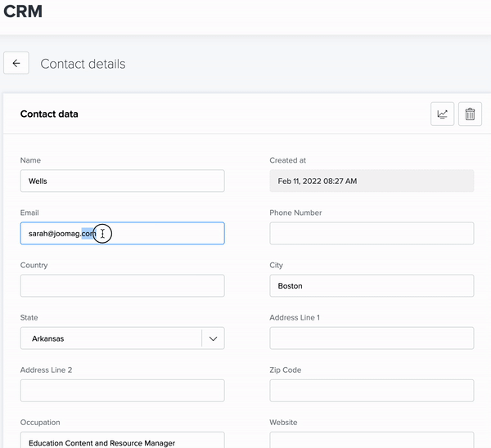The width and height of the screenshot is (491, 448).
Task: Click the Contact data section title
Action: point(49,114)
